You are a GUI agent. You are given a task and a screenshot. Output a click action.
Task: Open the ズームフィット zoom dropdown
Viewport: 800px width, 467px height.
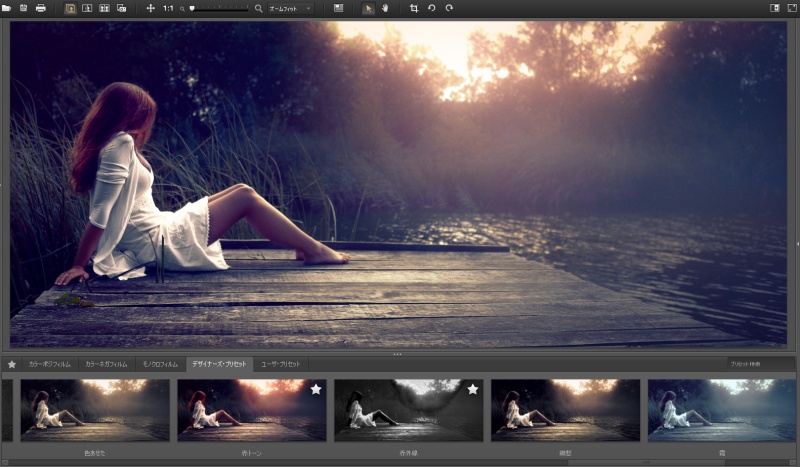point(290,9)
